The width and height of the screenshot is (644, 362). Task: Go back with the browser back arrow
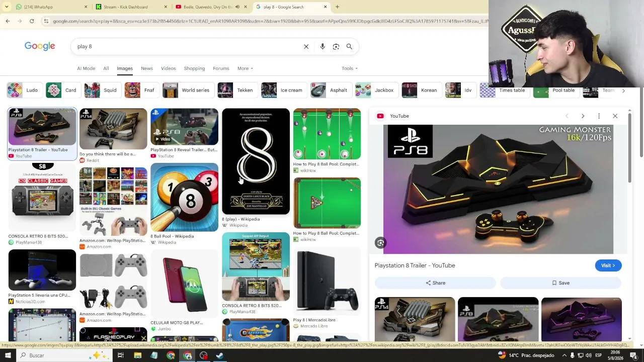tap(8, 21)
